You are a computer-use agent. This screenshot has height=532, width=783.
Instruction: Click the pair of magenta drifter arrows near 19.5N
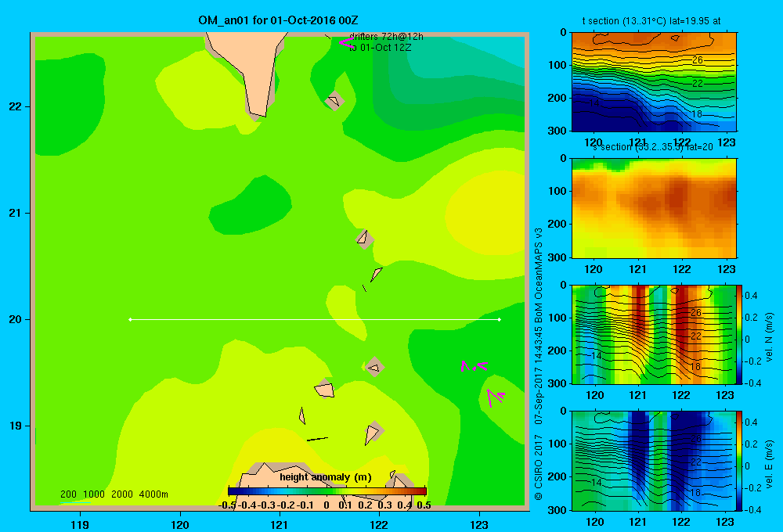[x=474, y=366]
